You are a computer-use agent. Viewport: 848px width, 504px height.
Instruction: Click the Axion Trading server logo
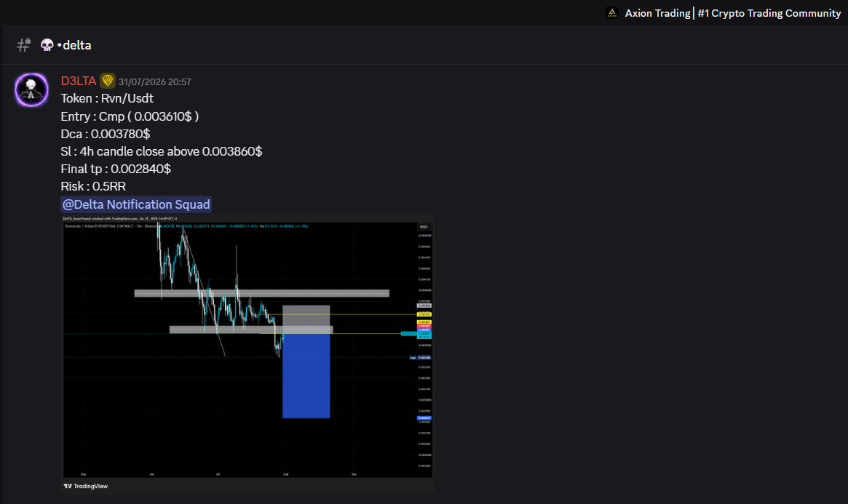611,13
